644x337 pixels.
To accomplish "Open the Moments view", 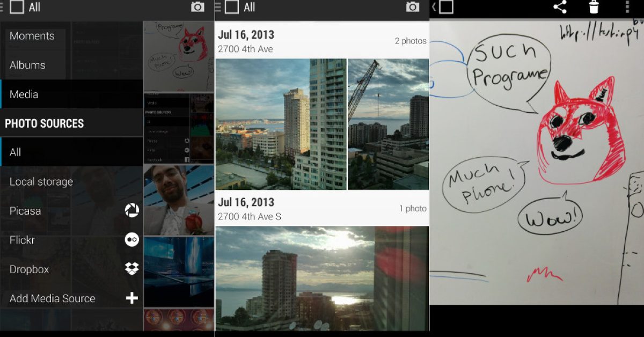I will tap(32, 36).
